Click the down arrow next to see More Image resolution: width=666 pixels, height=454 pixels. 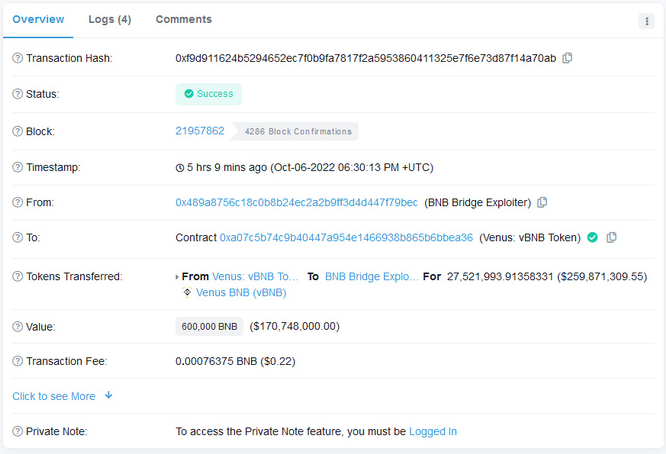tap(109, 395)
